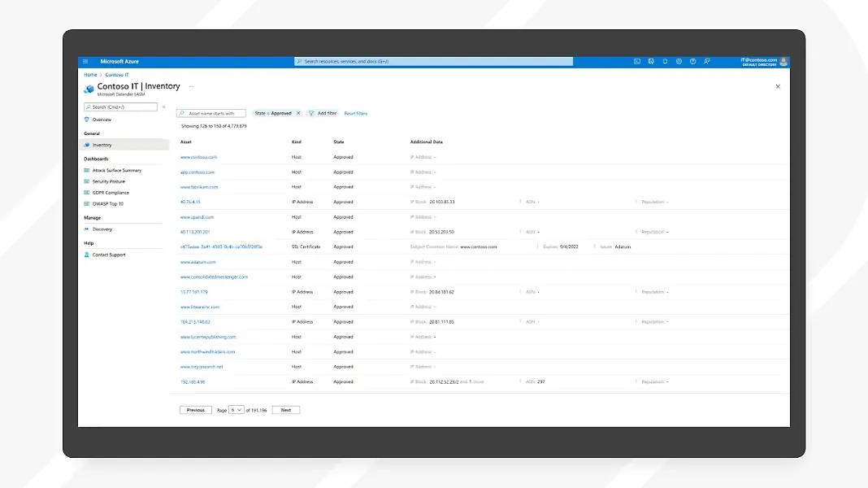Click IP Block value 20.84.181.62
Image resolution: width=868 pixels, height=488 pixels.
pyautogui.click(x=441, y=292)
